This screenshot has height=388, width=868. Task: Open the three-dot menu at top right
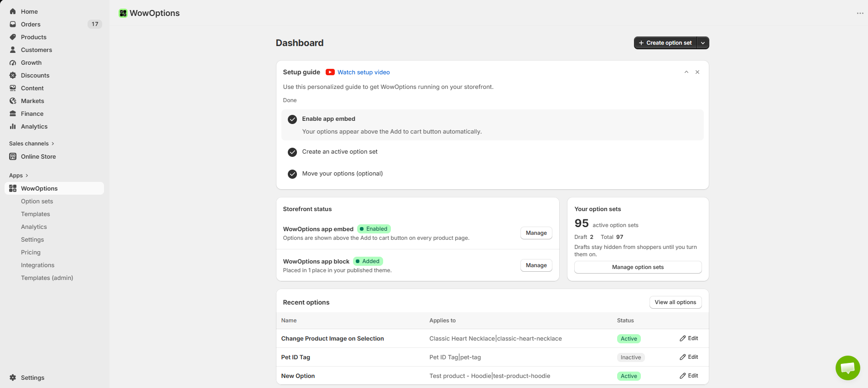point(860,13)
